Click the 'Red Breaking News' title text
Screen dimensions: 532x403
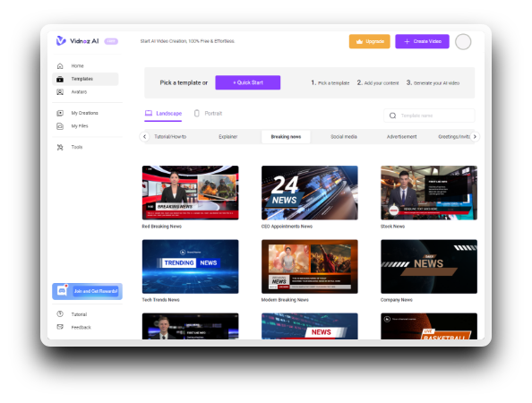click(162, 227)
